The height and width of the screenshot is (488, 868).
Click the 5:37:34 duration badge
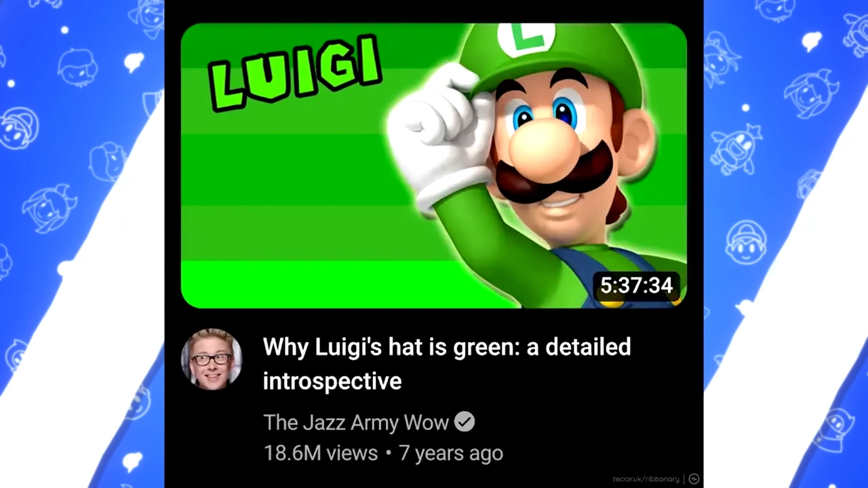point(636,285)
